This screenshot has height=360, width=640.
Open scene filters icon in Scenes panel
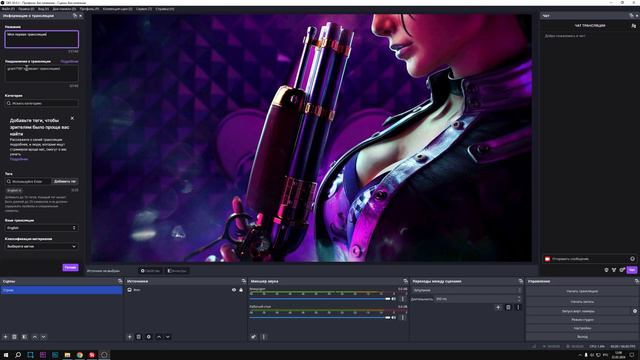[x=24, y=337]
